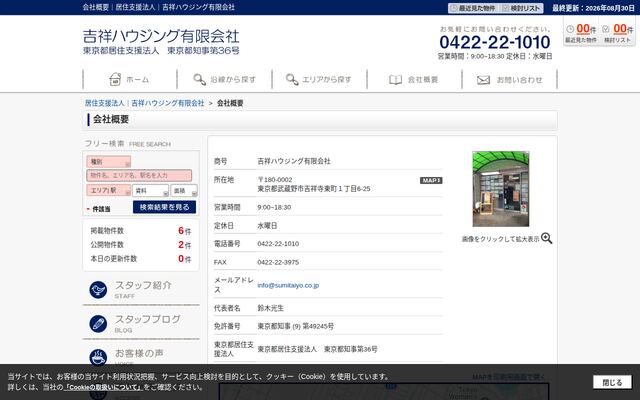Open the 賃料 dropdown in free search
The height and width of the screenshot is (400, 640).
(150, 191)
